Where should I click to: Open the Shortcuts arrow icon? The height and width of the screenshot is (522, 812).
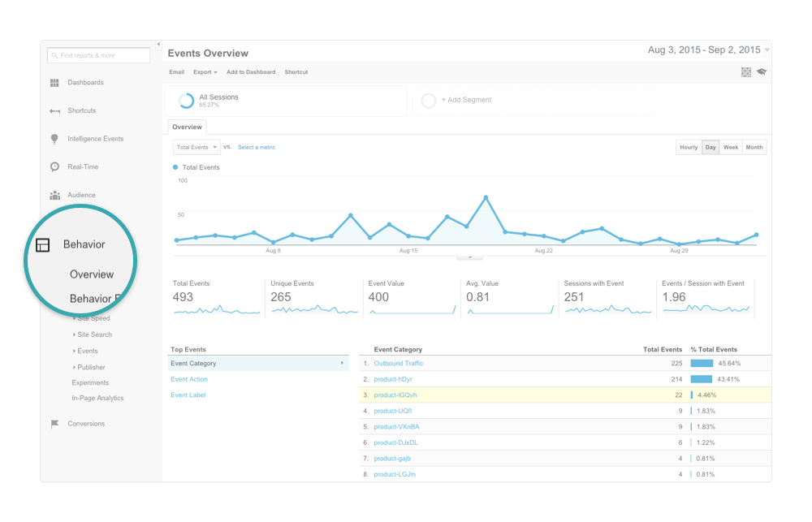(x=54, y=111)
